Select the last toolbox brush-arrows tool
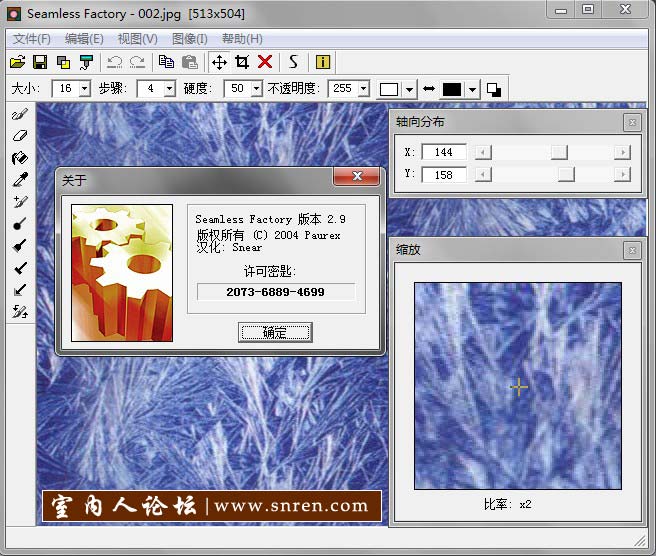Screen dimensions: 656x556 [x=20, y=312]
